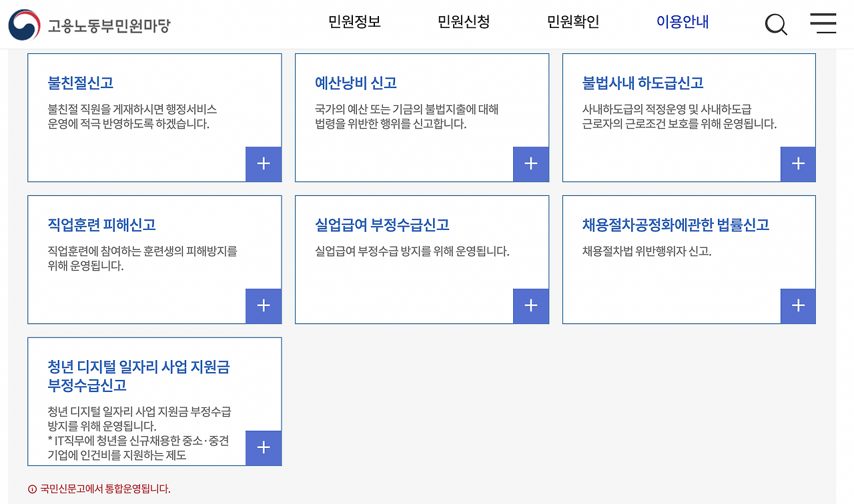Open the 민원정보 menu
The height and width of the screenshot is (504, 854).
coord(354,22)
